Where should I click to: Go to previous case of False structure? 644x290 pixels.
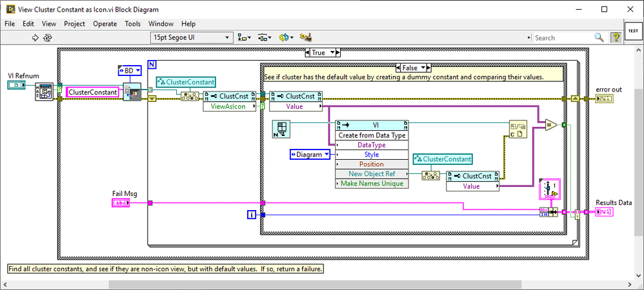point(397,68)
